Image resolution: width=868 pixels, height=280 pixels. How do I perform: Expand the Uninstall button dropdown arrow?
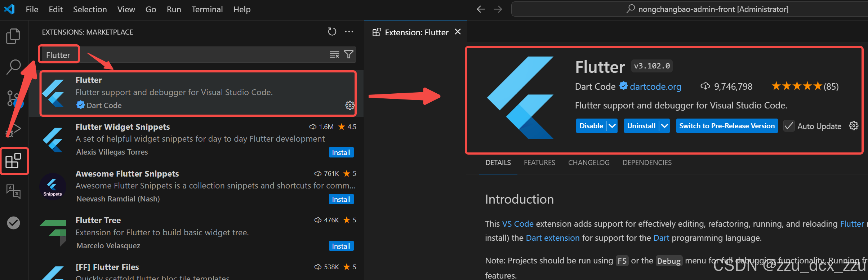coord(665,126)
